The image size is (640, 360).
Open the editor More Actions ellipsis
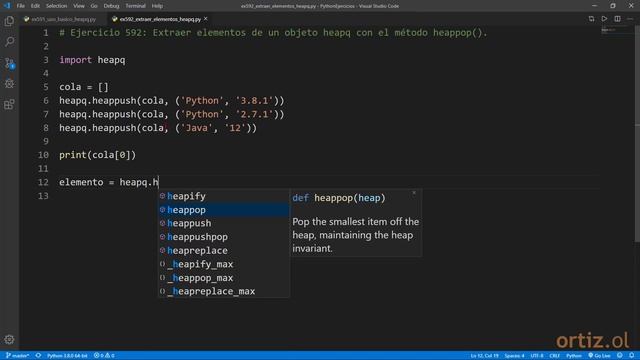click(x=630, y=19)
